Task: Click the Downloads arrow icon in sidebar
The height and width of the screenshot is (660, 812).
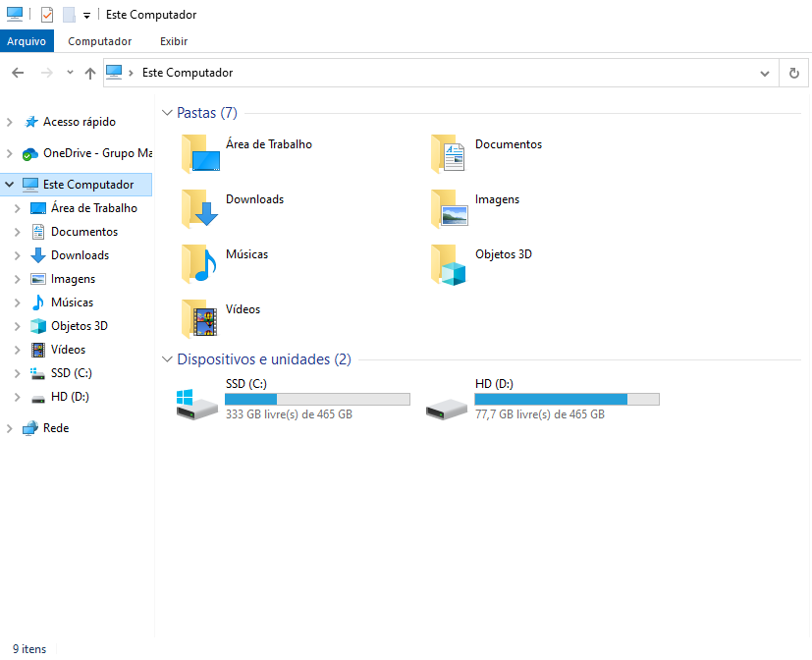Action: (x=38, y=255)
